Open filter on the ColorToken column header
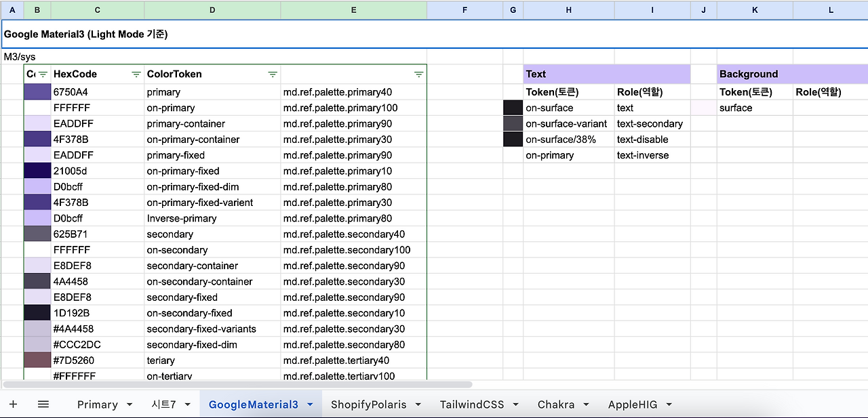Viewport: 868px width, 418px height. (x=273, y=75)
